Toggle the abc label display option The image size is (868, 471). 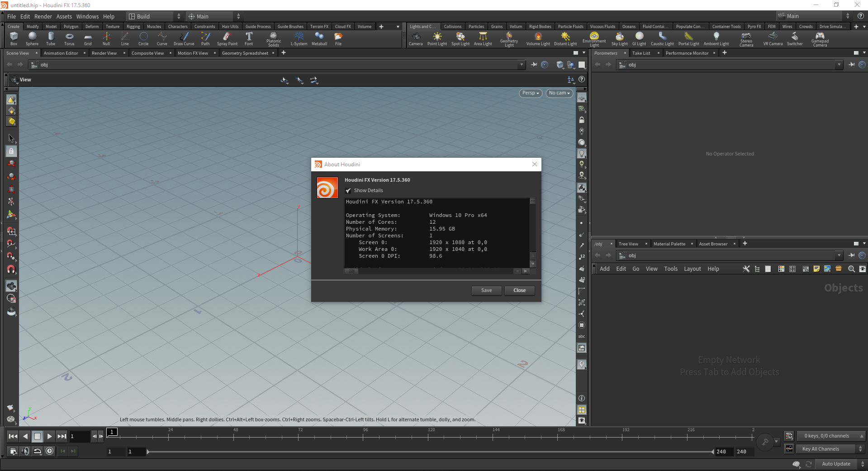click(x=582, y=336)
